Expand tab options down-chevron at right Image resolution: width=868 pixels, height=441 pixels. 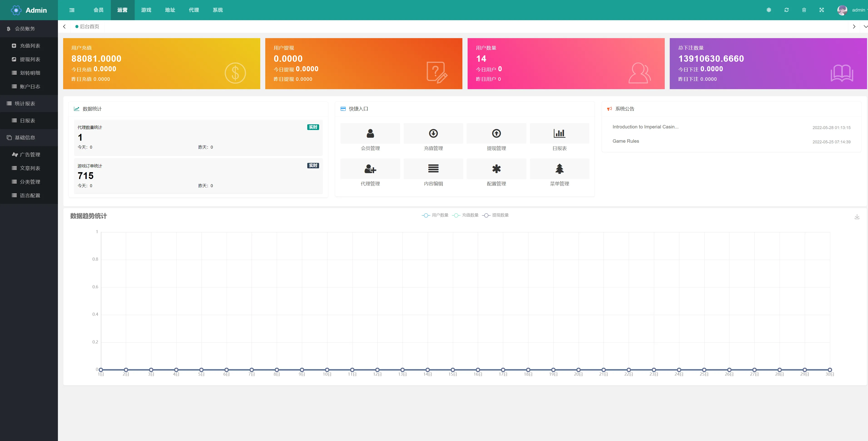coord(865,27)
